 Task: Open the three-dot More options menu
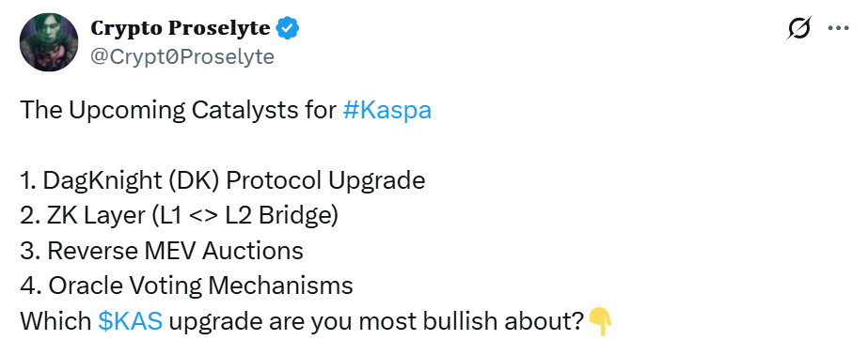838,27
